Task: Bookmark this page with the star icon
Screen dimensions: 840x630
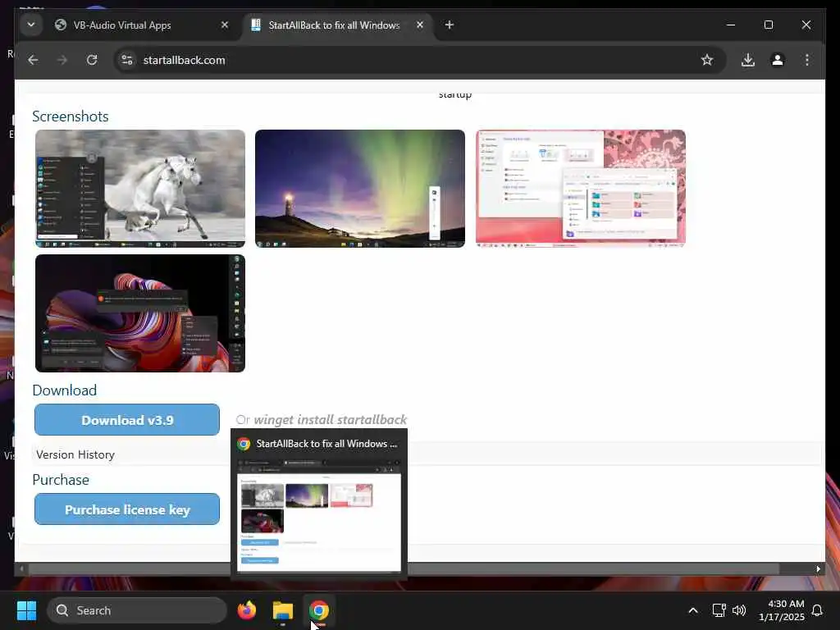Action: [707, 60]
